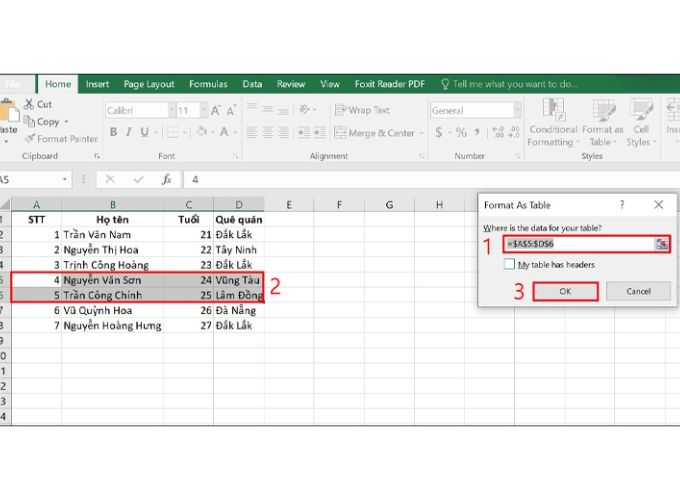680x500 pixels.
Task: Select cell containing Trần Văn Nam
Action: [x=112, y=235]
